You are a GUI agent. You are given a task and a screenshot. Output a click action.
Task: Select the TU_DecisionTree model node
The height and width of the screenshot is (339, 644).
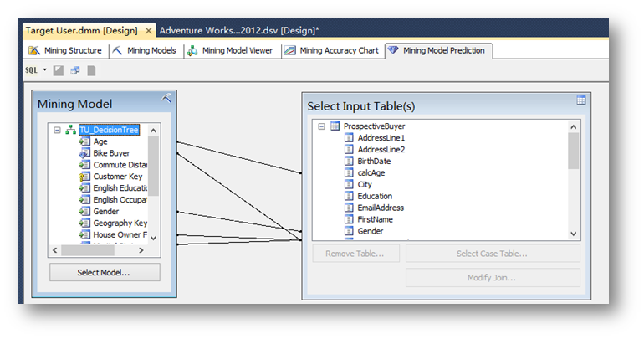click(110, 130)
